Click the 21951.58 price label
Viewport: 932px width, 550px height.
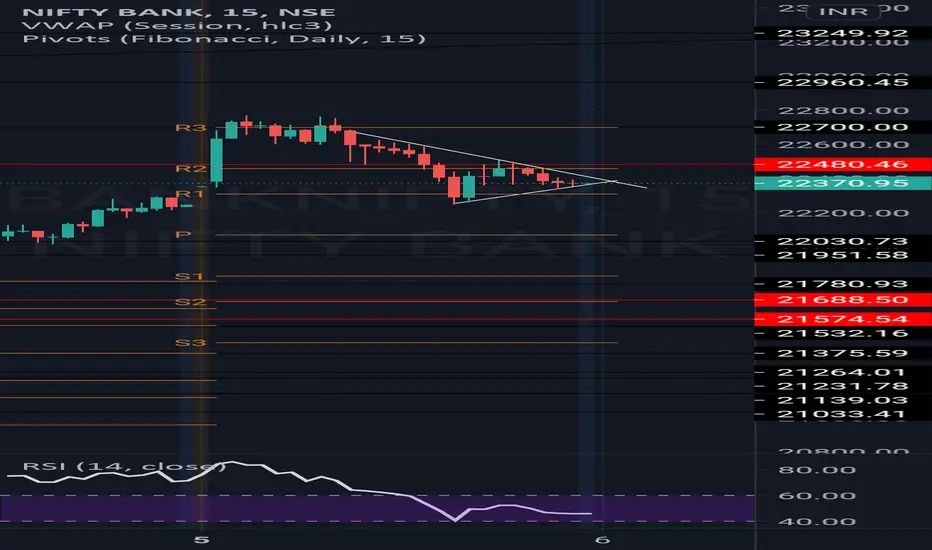click(x=842, y=256)
